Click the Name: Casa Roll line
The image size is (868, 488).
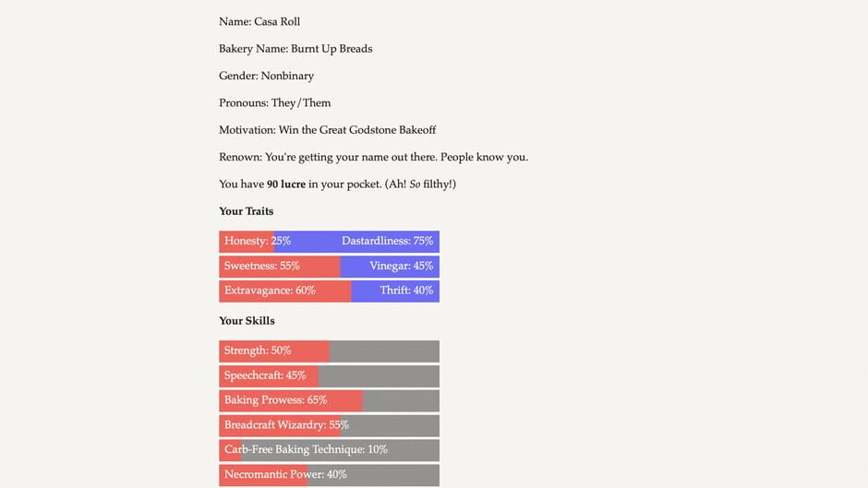pyautogui.click(x=259, y=22)
